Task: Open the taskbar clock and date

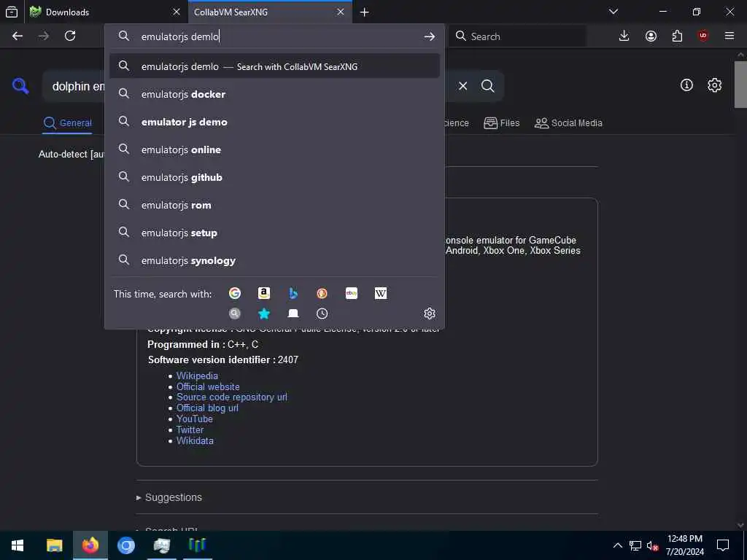Action: pos(684,545)
